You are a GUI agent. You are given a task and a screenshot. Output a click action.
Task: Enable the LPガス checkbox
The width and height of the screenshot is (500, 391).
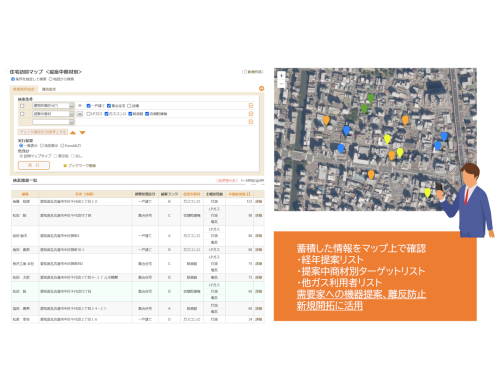(88, 114)
